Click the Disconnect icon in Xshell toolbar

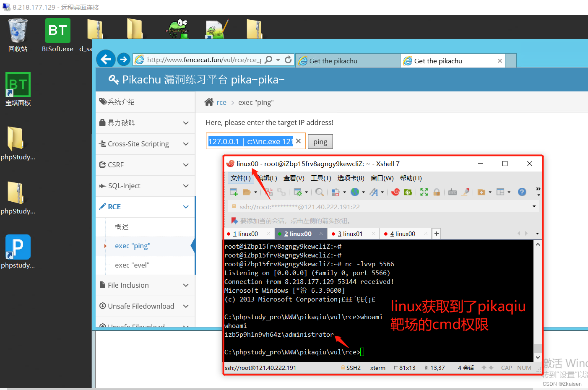click(x=269, y=192)
